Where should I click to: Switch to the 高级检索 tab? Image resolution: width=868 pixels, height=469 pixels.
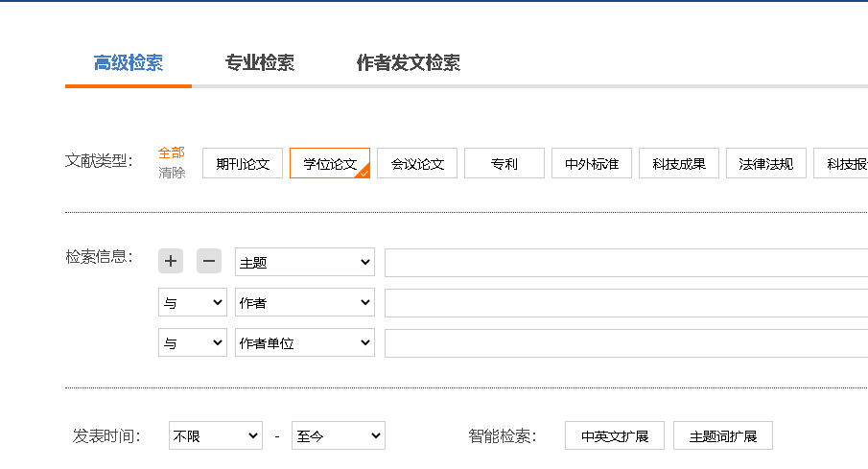pyautogui.click(x=129, y=63)
